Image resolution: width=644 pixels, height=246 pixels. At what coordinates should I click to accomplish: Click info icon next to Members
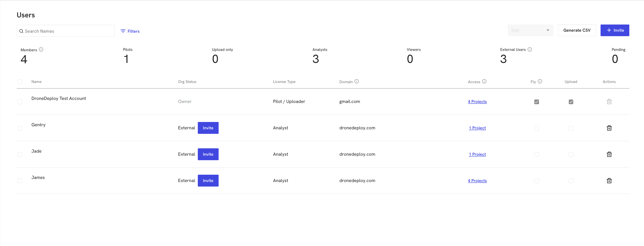coord(41,50)
